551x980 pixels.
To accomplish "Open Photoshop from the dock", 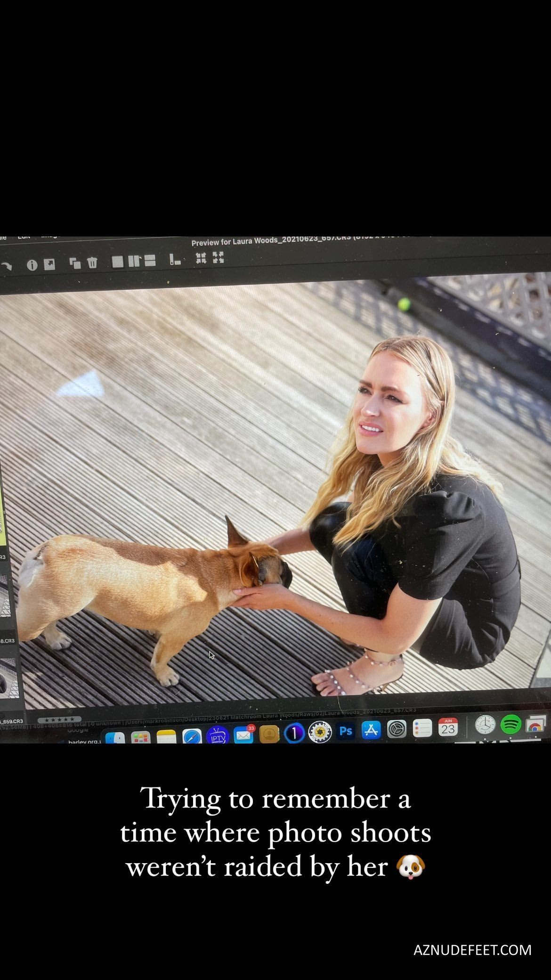I will (x=346, y=731).
